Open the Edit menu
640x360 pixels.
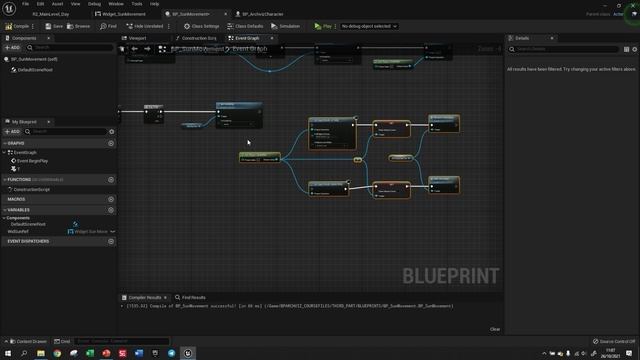click(x=40, y=4)
